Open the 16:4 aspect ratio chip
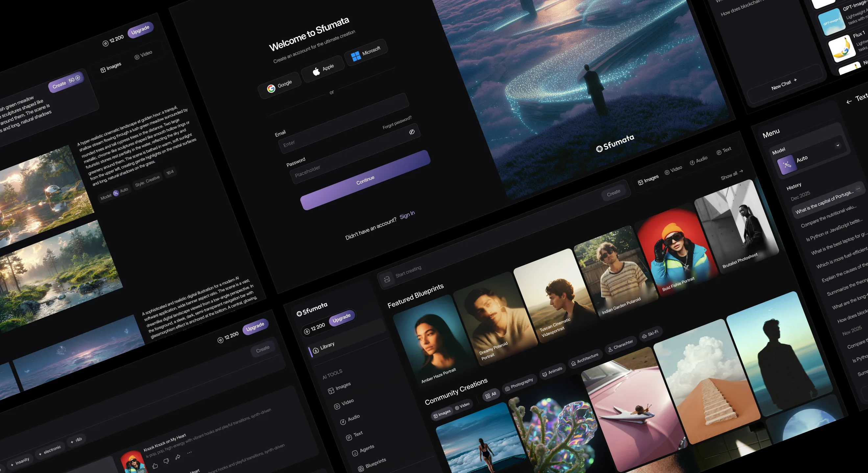 point(170,172)
